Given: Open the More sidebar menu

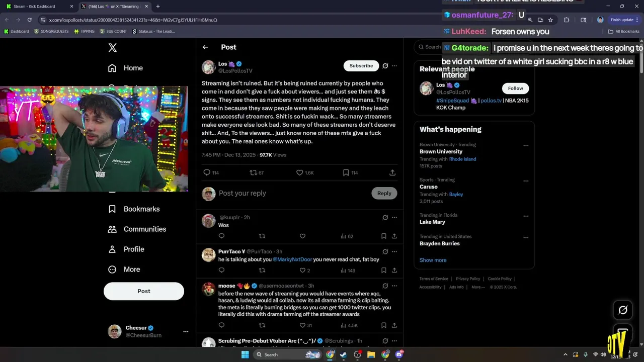Looking at the screenshot, I should tap(124, 269).
